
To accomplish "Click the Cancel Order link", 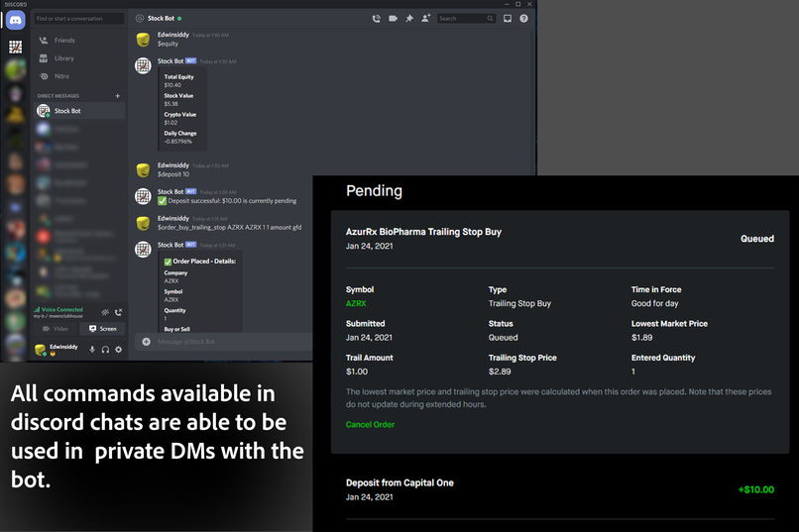I will tap(370, 425).
